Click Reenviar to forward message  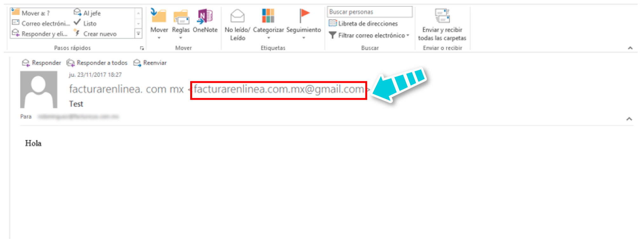point(150,63)
